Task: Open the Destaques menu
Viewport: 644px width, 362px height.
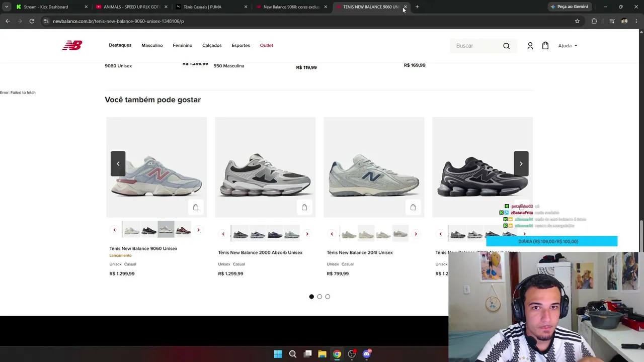Action: [120, 45]
